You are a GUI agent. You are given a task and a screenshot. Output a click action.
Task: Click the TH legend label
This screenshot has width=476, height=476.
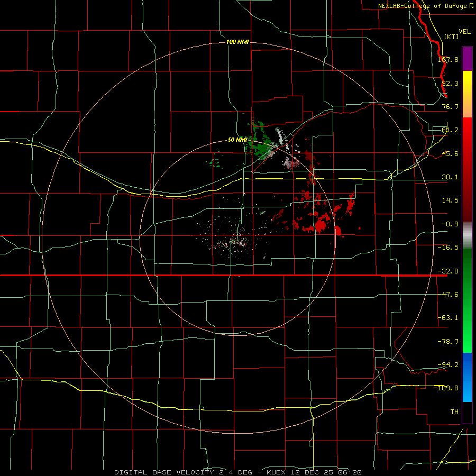click(454, 411)
